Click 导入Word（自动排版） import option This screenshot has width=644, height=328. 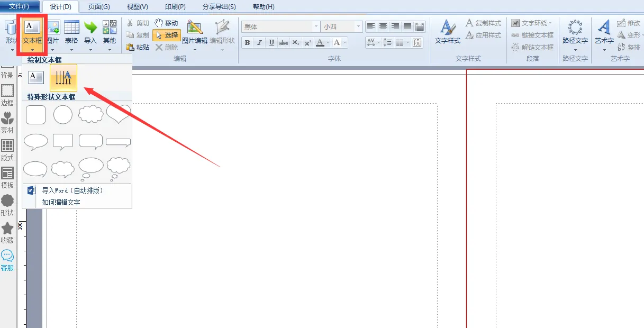pos(72,190)
